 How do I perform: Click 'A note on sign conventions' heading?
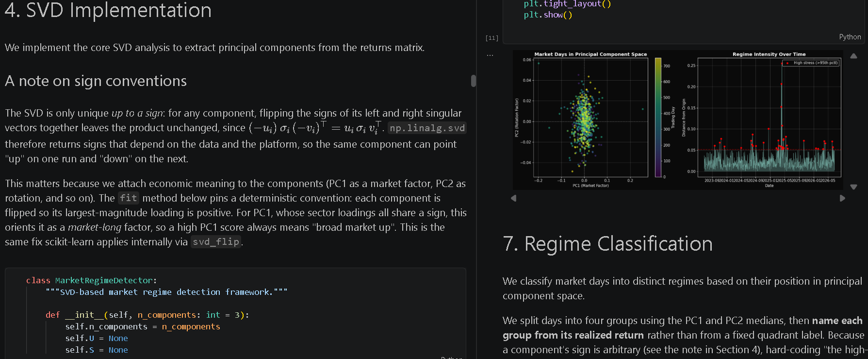pos(96,81)
